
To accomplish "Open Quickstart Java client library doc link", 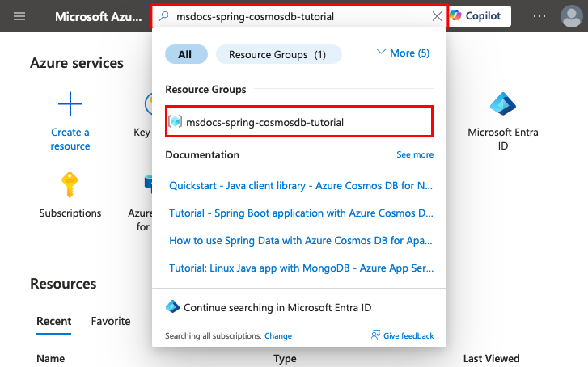I will pyautogui.click(x=302, y=185).
